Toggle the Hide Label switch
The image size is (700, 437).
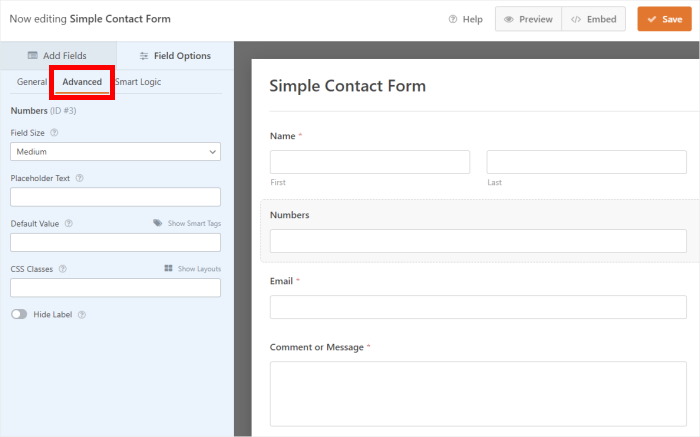pyautogui.click(x=19, y=314)
